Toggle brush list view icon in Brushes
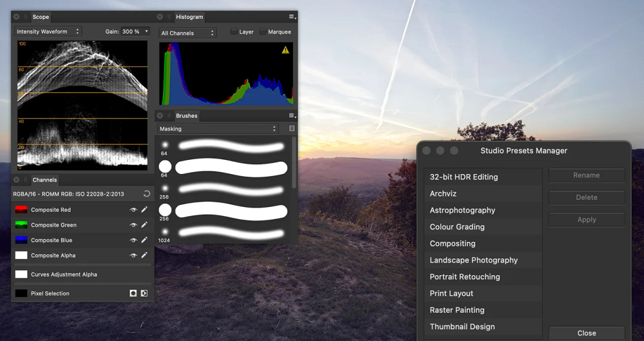This screenshot has width=644, height=341. (292, 129)
